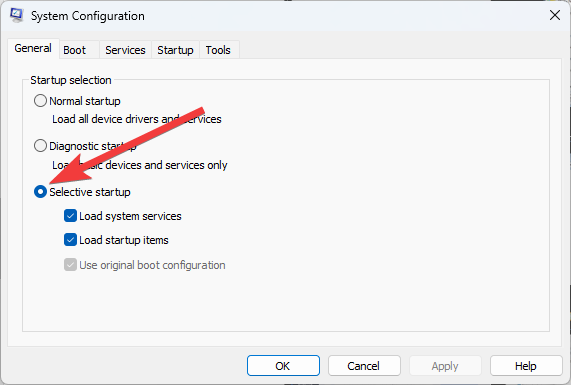The image size is (571, 385).
Task: Open the Boot tab
Action: (75, 50)
